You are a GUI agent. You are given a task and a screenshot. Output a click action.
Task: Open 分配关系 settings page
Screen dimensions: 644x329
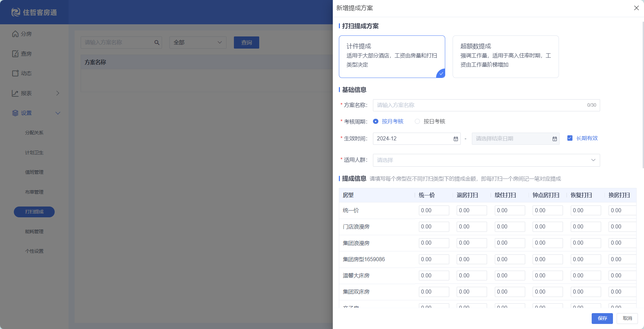34,133
